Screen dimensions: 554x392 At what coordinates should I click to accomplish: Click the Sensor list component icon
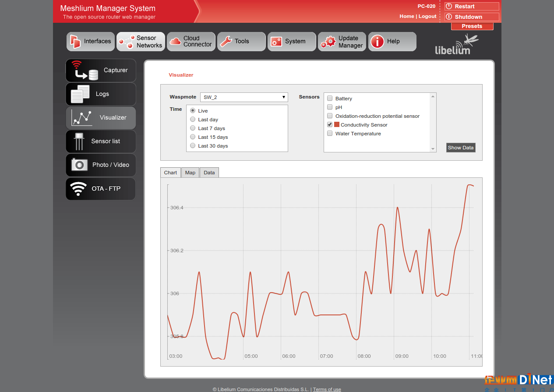pyautogui.click(x=79, y=141)
